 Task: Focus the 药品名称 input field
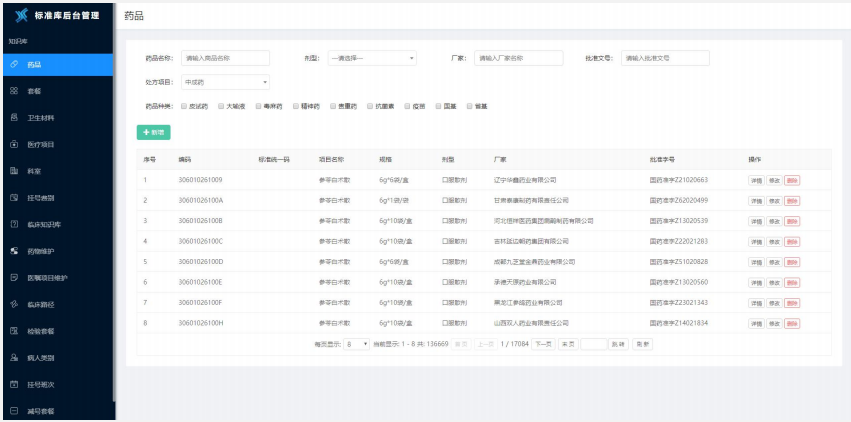pyautogui.click(x=225, y=58)
